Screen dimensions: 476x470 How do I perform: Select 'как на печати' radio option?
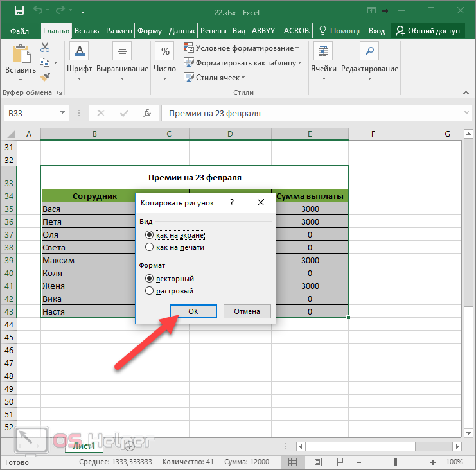pyautogui.click(x=175, y=247)
